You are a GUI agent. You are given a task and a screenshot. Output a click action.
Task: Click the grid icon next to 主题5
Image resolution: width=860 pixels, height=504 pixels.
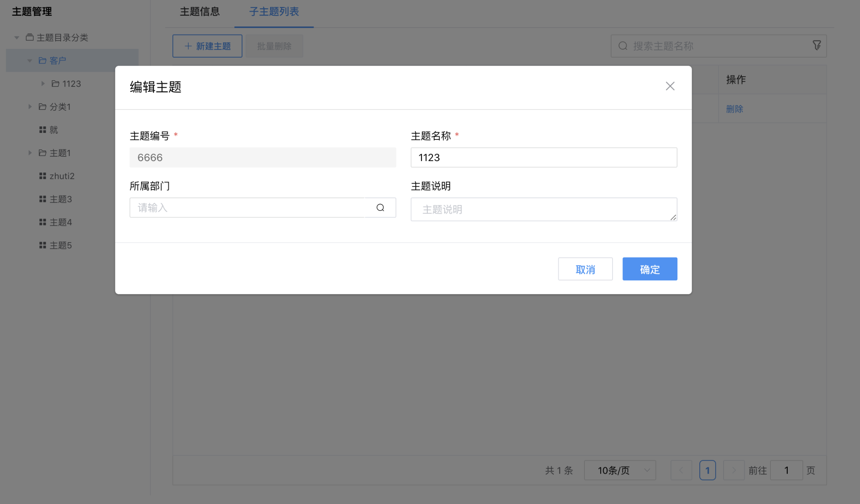[43, 245]
